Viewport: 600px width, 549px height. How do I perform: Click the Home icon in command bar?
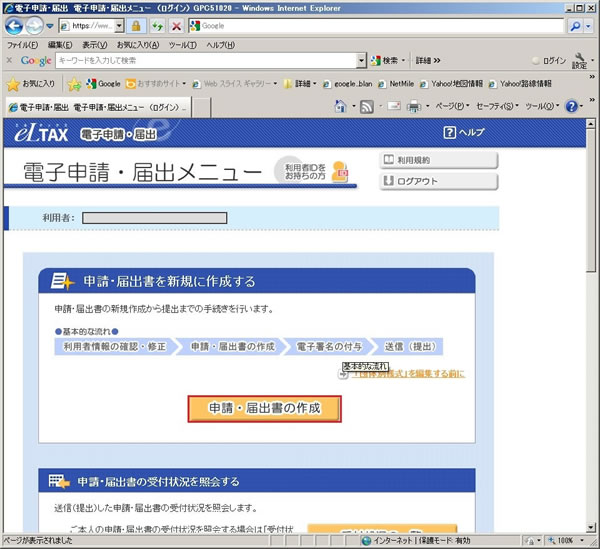pyautogui.click(x=340, y=106)
